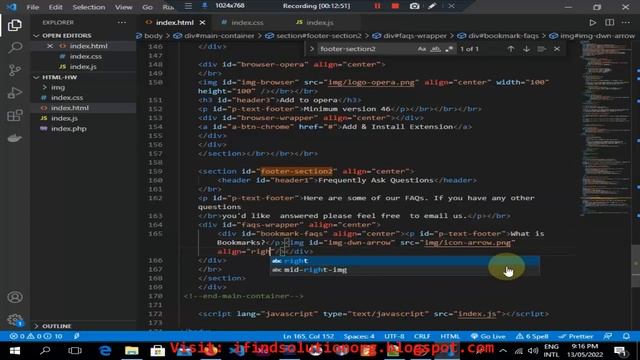The width and height of the screenshot is (640, 360).
Task: Change CRLF end of line setting
Action: 422,336
